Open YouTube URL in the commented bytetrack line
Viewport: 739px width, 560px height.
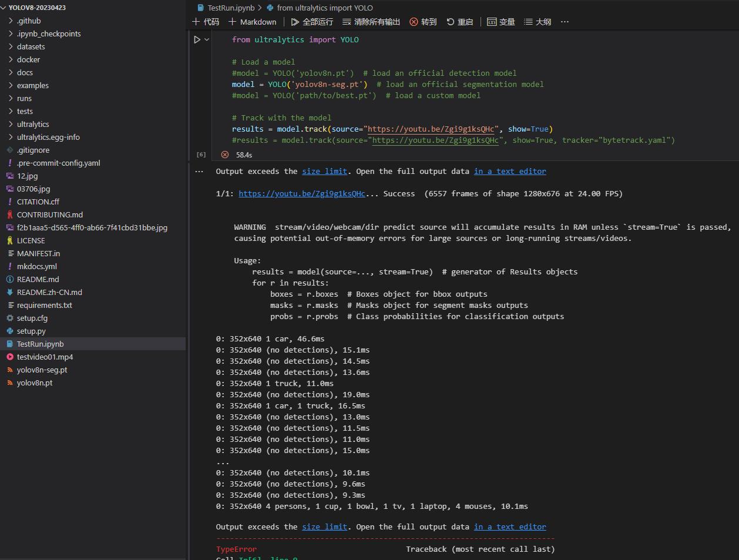point(435,140)
